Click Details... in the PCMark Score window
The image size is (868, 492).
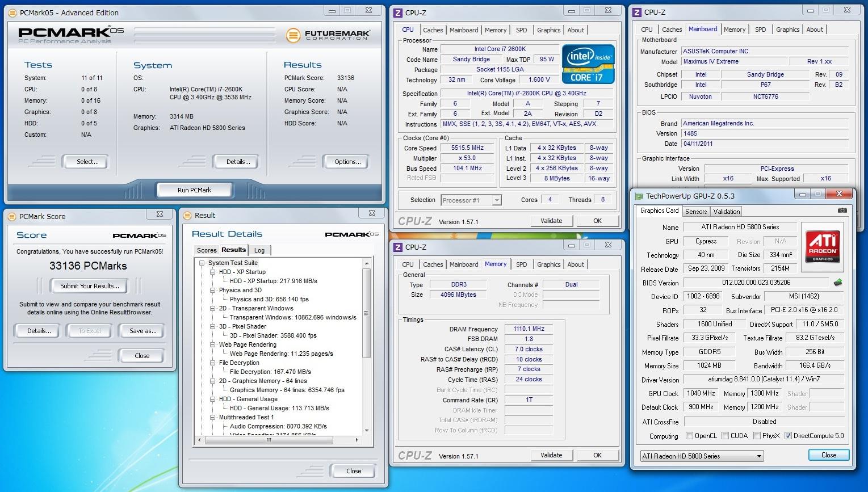(39, 331)
